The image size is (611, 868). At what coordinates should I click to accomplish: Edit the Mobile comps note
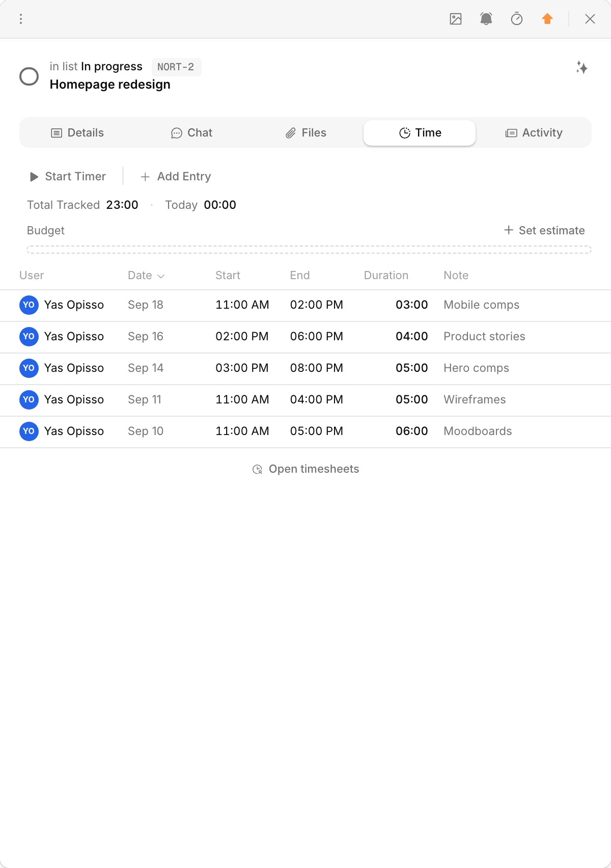tap(481, 305)
